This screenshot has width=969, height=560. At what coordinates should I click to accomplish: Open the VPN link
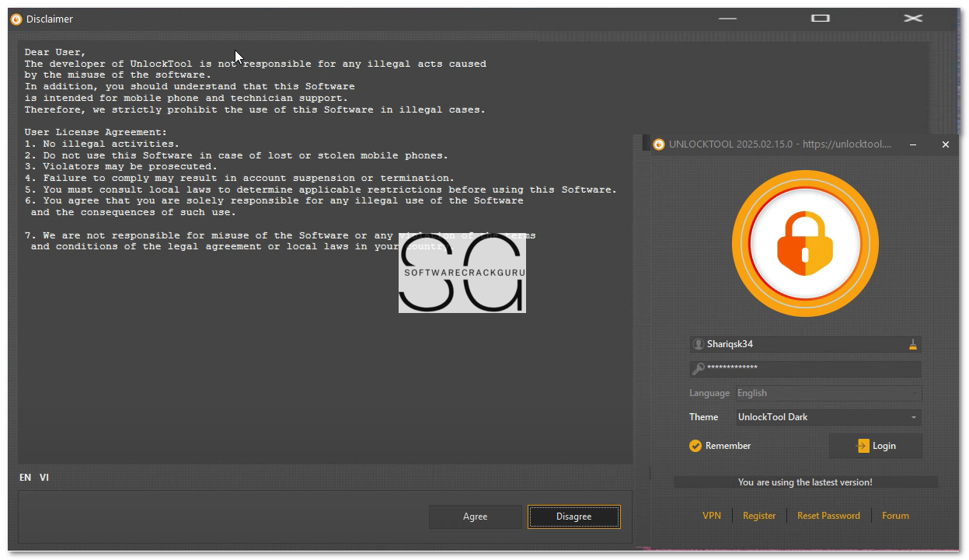coord(712,516)
